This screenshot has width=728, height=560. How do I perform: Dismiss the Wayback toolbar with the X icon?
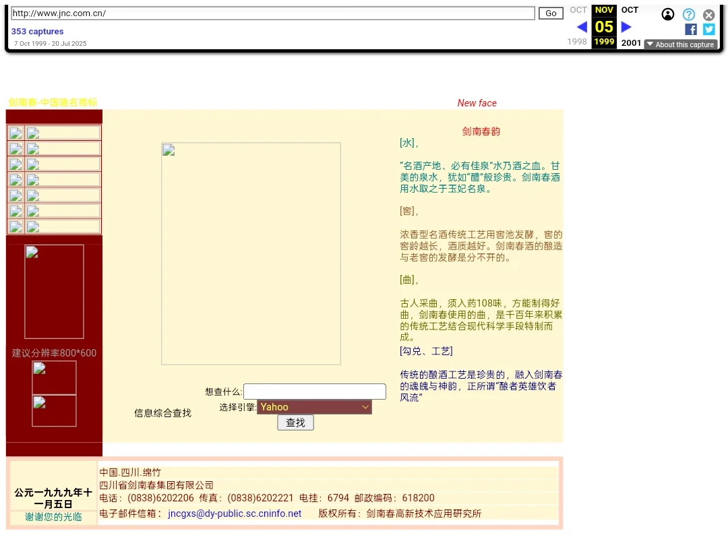708,14
